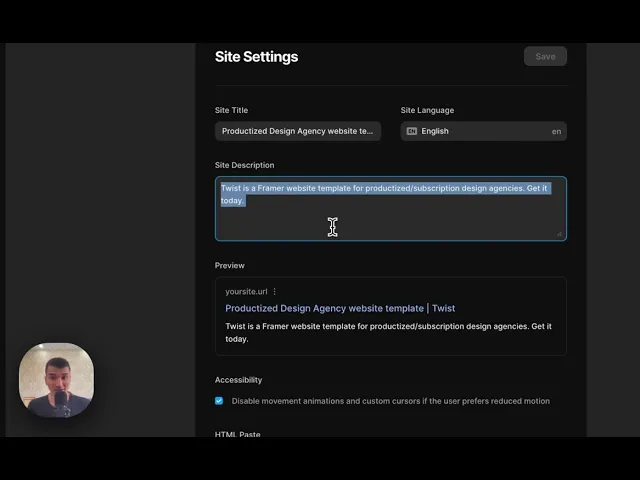Viewport: 640px width, 480px height.
Task: Click the EN language badge icon
Action: tap(411, 131)
